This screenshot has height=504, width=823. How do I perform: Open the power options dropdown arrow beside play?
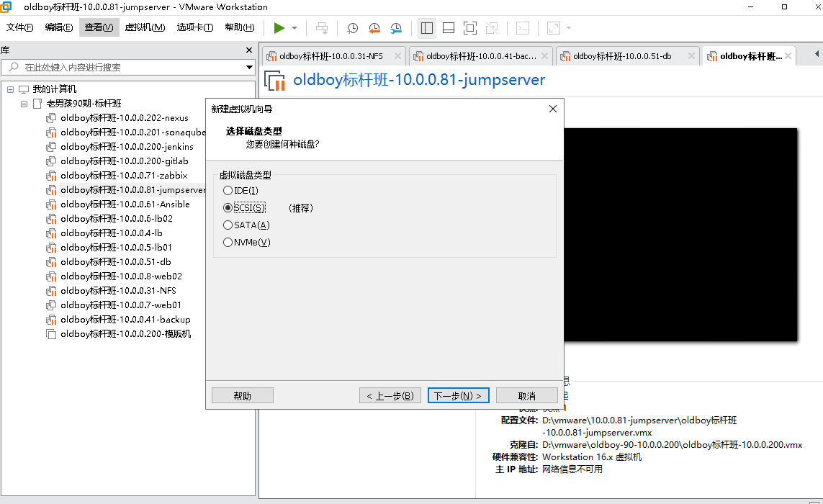point(294,28)
